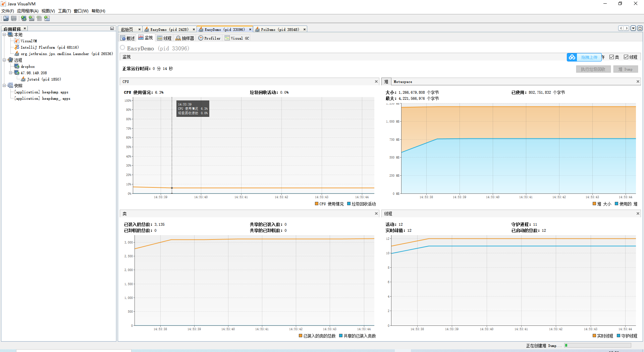Close the 线程 chart panel
Image resolution: width=644 pixels, height=352 pixels.
[x=638, y=214]
